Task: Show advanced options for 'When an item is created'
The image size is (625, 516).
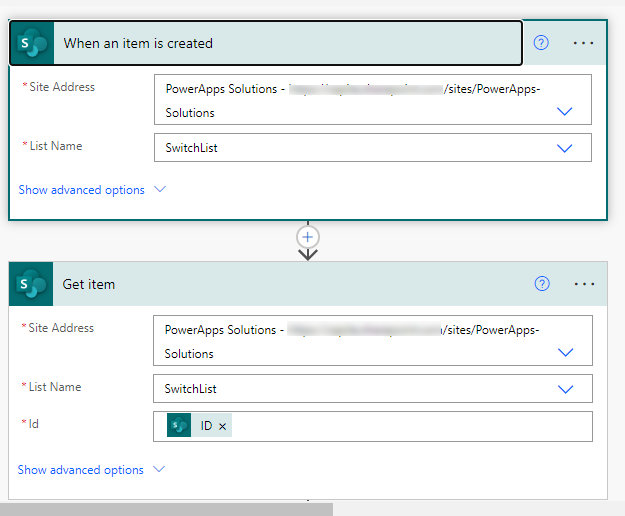Action: point(92,190)
